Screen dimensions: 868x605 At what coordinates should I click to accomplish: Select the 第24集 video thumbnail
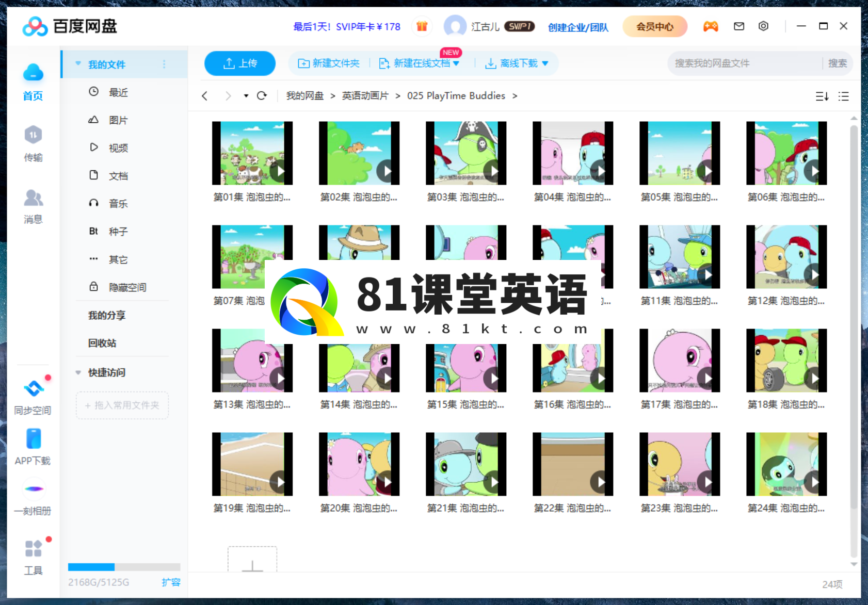click(x=786, y=464)
